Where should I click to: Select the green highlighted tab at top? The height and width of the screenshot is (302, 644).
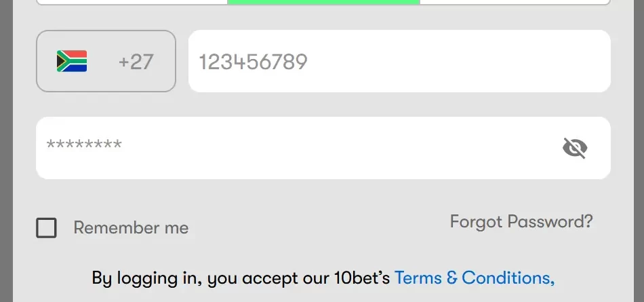click(323, 2)
